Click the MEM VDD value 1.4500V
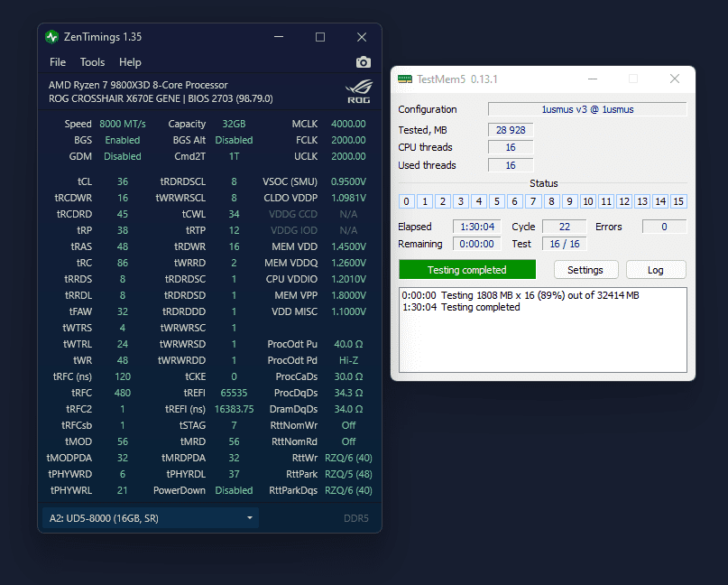Screen dimensions: 728x585 348,246
